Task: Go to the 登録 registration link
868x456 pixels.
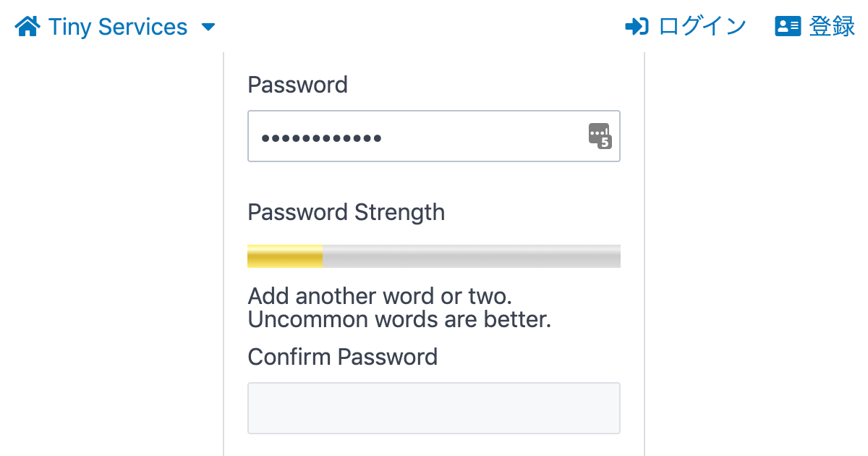Action: click(x=832, y=27)
